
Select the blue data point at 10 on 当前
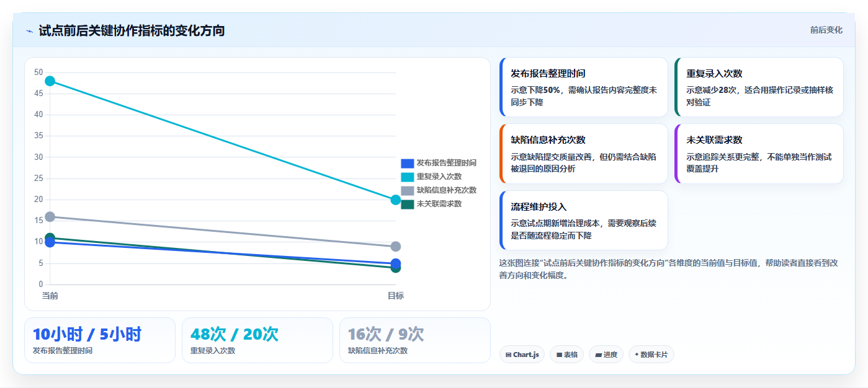[50, 242]
